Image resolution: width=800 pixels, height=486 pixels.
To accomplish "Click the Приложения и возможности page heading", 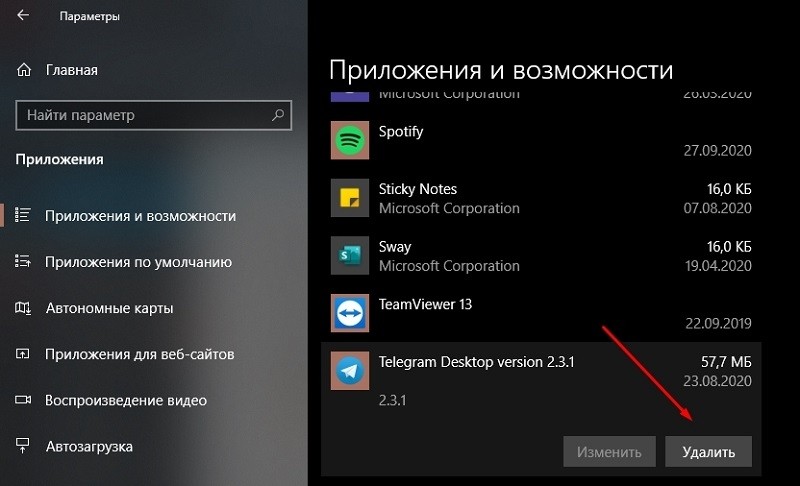I will [x=501, y=70].
